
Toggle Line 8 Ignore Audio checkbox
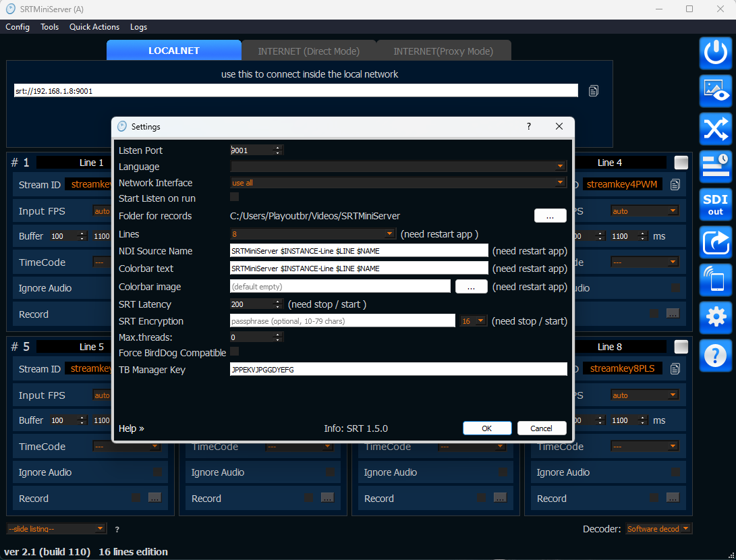(675, 472)
